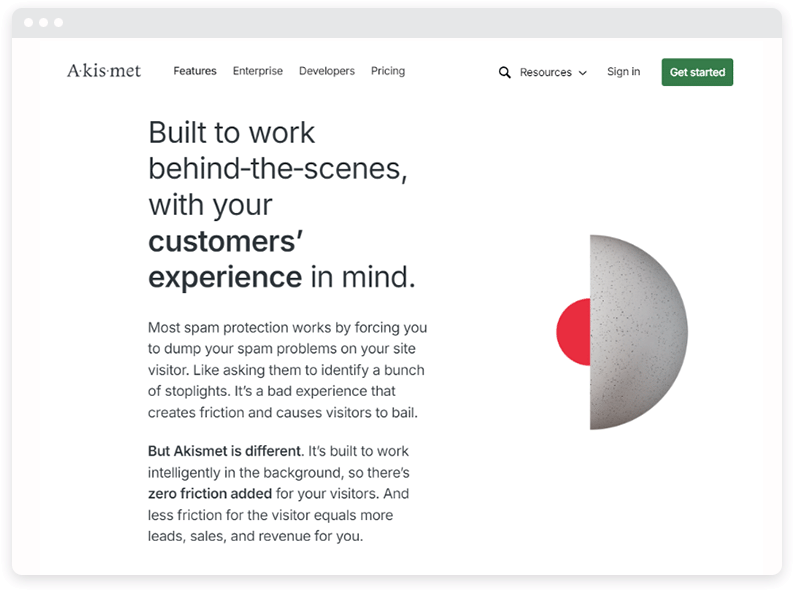Expand the Resources dropdown chevron
The image size is (794, 591).
[x=583, y=73]
